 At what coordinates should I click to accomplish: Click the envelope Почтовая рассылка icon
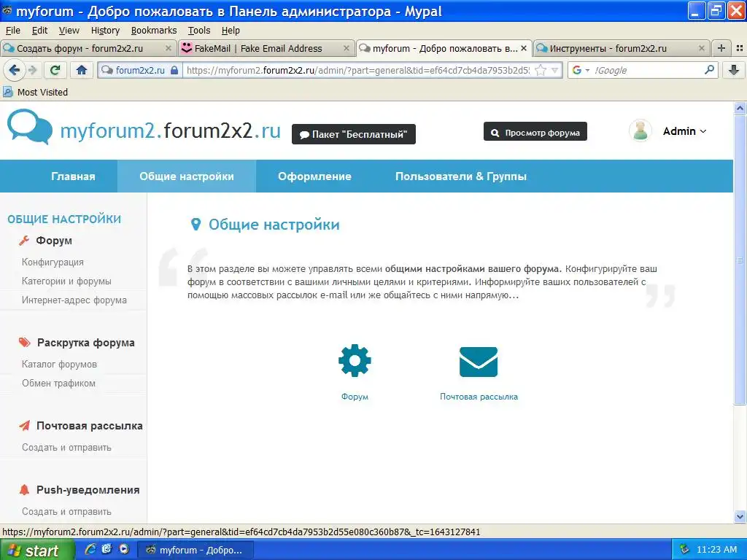[x=479, y=362]
